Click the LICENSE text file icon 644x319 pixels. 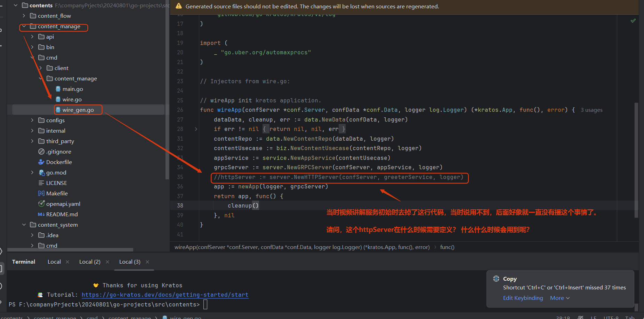pos(41,183)
